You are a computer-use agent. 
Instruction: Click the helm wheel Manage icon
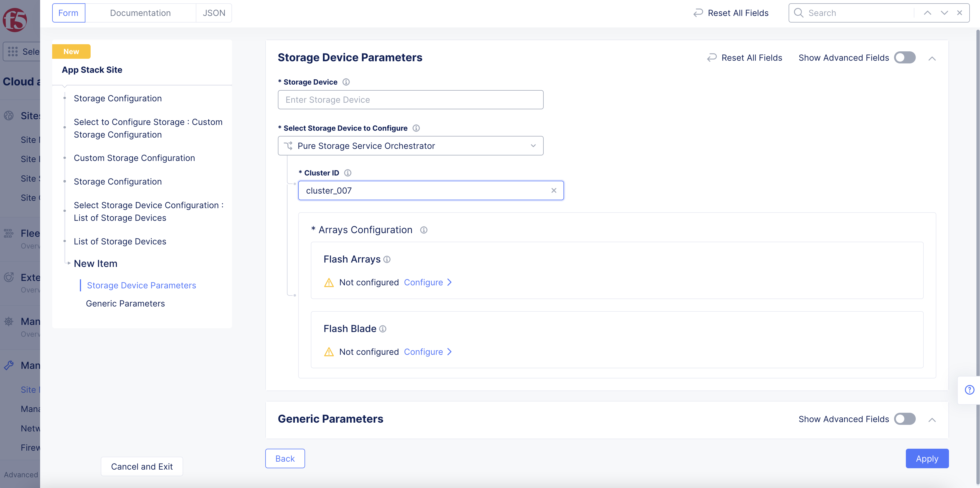9,321
